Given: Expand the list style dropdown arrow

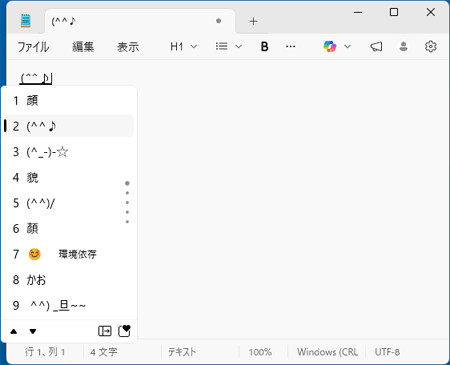Looking at the screenshot, I should 238,46.
